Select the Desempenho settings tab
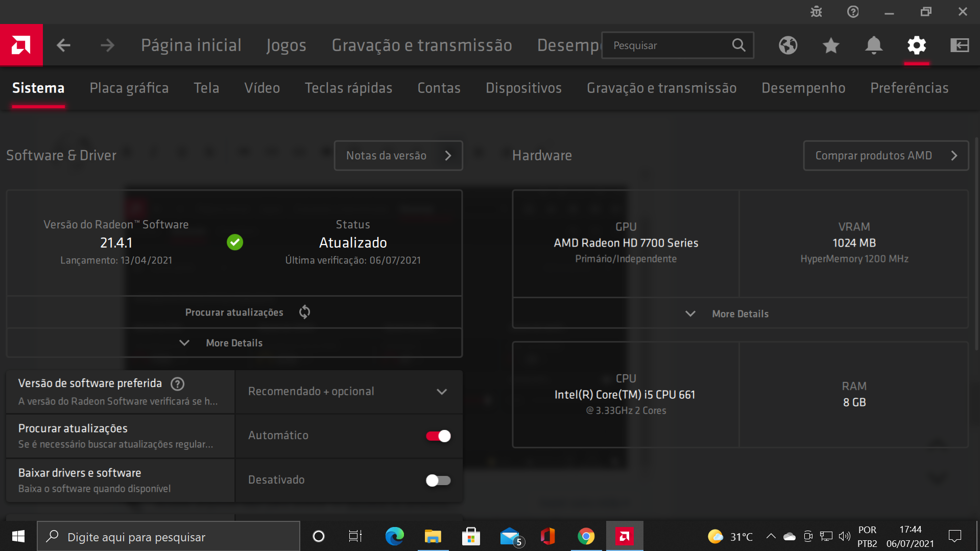This screenshot has width=980, height=551. click(803, 88)
